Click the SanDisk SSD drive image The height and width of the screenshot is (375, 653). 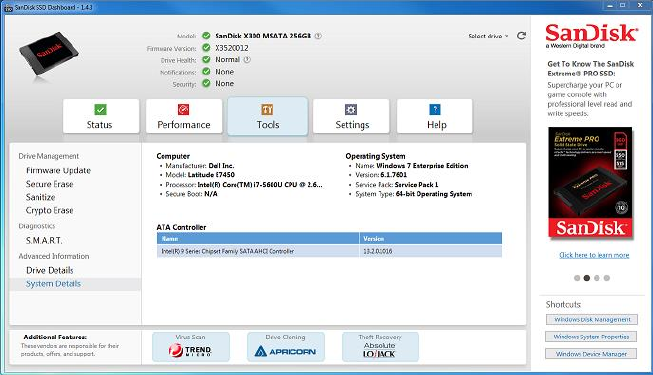point(49,53)
